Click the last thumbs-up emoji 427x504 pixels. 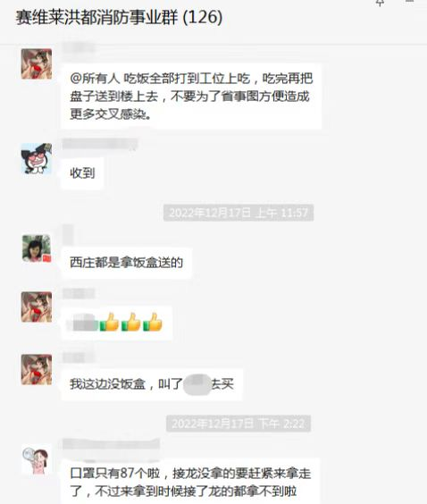coord(152,322)
